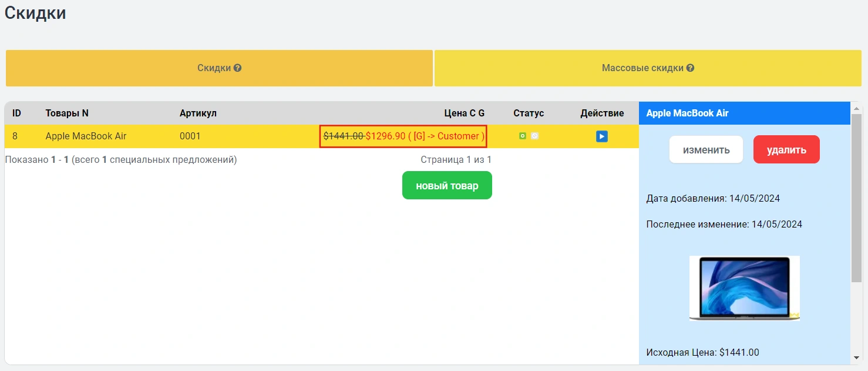Sort by Товары column header

pyautogui.click(x=62, y=113)
